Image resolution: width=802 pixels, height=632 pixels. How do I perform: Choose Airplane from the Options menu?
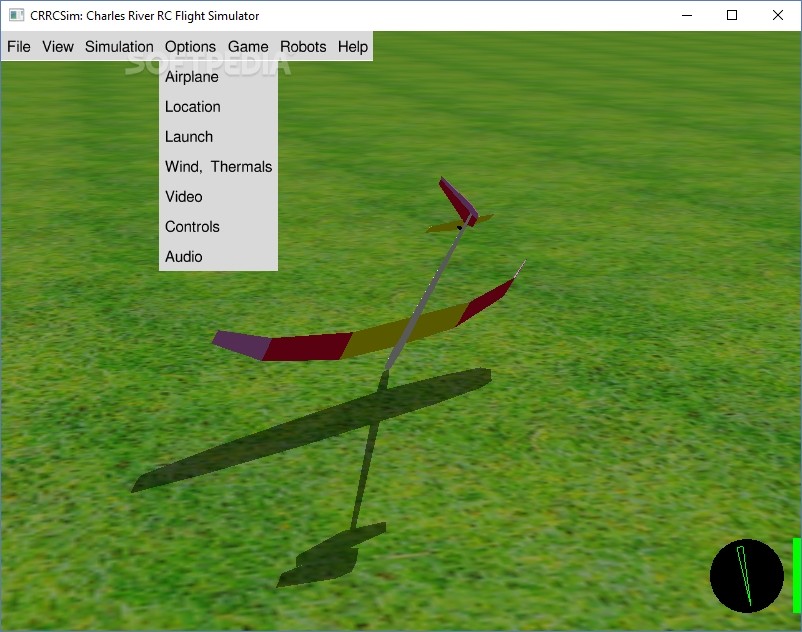pyautogui.click(x=218, y=77)
